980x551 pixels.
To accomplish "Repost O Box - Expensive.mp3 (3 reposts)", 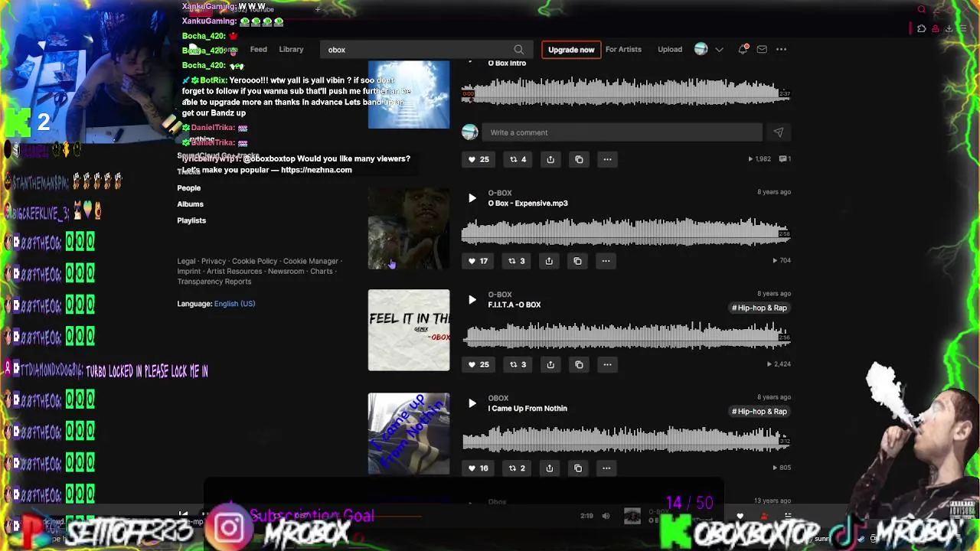I will coord(517,261).
